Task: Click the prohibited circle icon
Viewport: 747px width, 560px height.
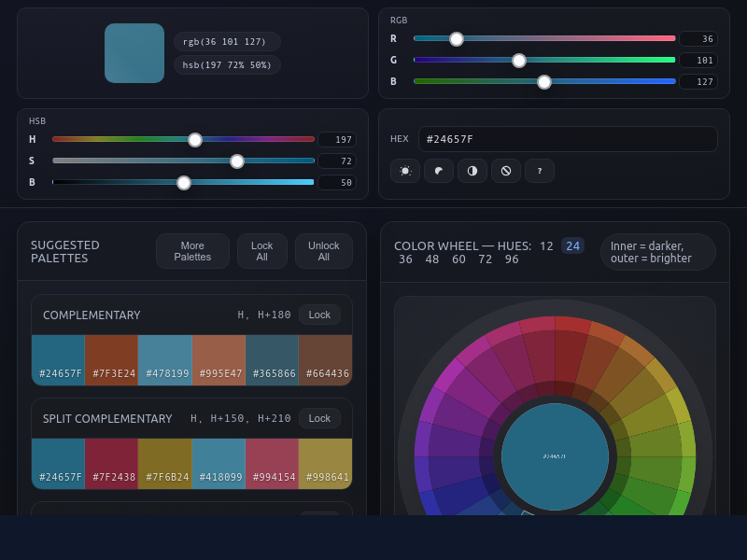Action: point(505,171)
